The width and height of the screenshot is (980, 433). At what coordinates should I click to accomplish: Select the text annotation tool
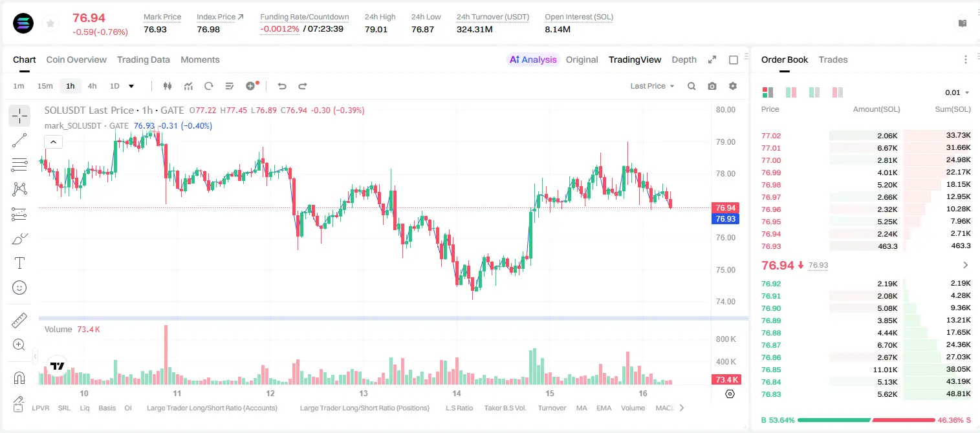(19, 263)
